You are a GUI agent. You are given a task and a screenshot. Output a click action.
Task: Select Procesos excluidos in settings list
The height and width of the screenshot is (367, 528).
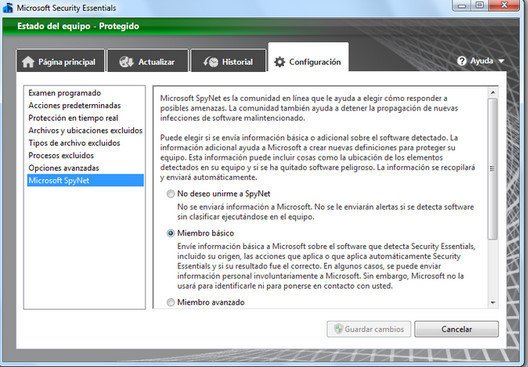click(85, 155)
